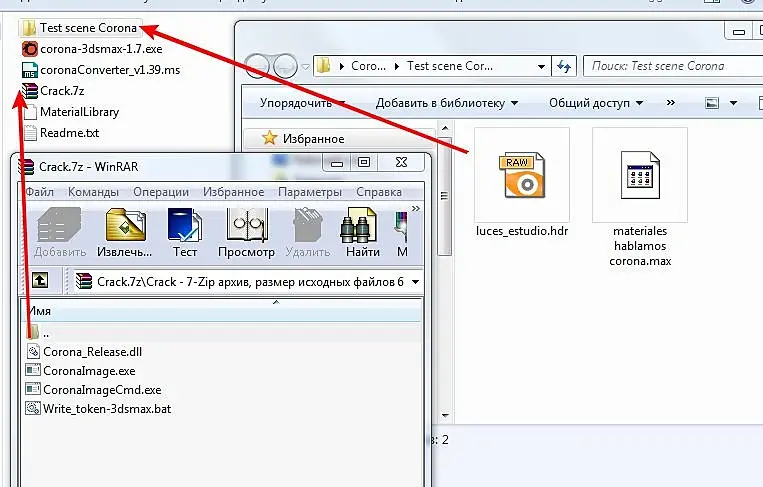The height and width of the screenshot is (487, 763).
Task: Select luces_estudio.hdr file thumbnail
Action: pos(522,183)
